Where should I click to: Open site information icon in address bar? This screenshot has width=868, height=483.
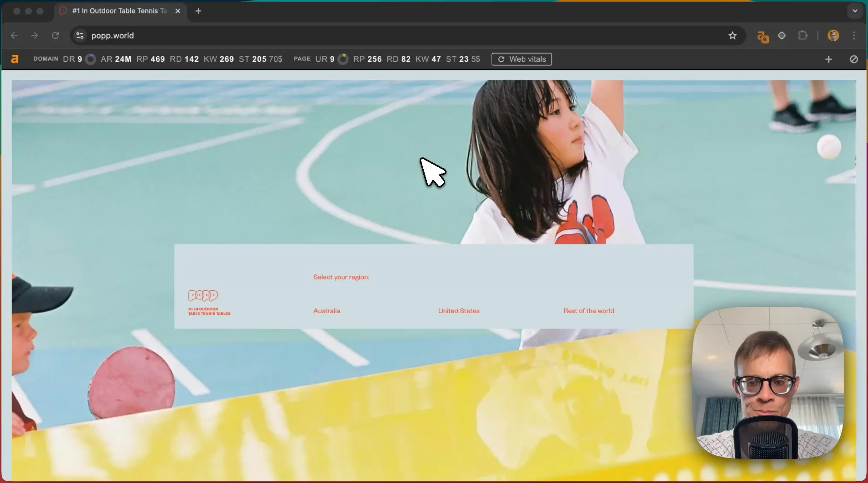click(x=80, y=35)
